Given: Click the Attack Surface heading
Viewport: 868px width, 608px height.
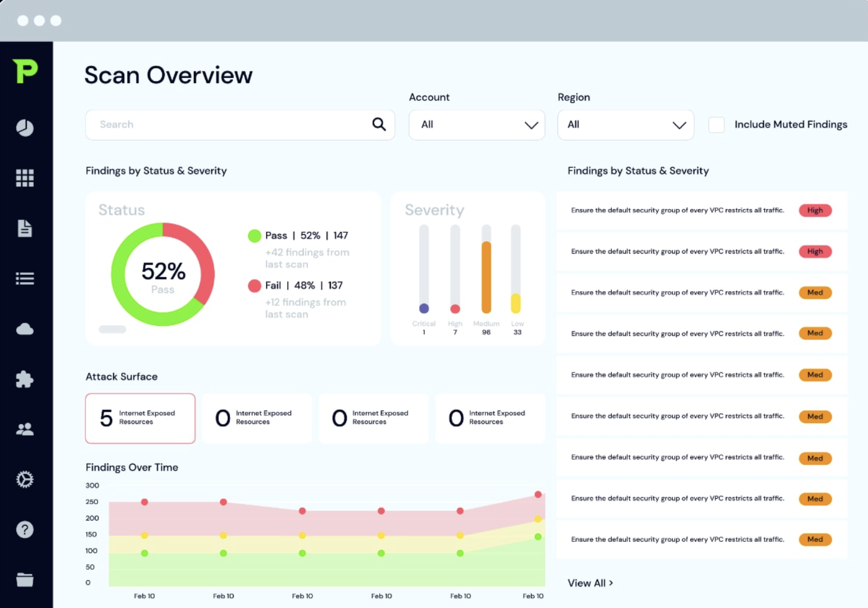Looking at the screenshot, I should (x=122, y=377).
